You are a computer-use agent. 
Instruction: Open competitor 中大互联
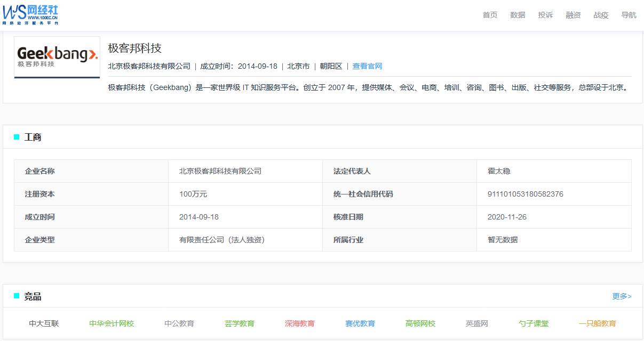[x=44, y=323]
